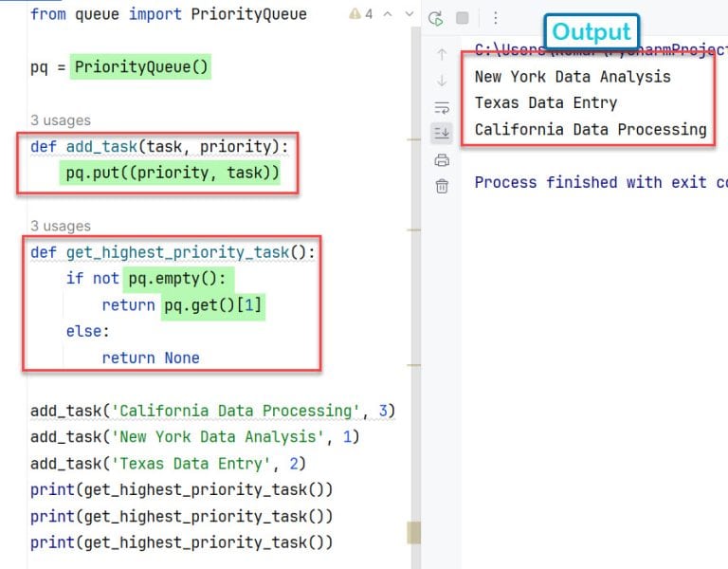This screenshot has width=728, height=569.
Task: Click the Rerun button in run panel
Action: [x=435, y=19]
